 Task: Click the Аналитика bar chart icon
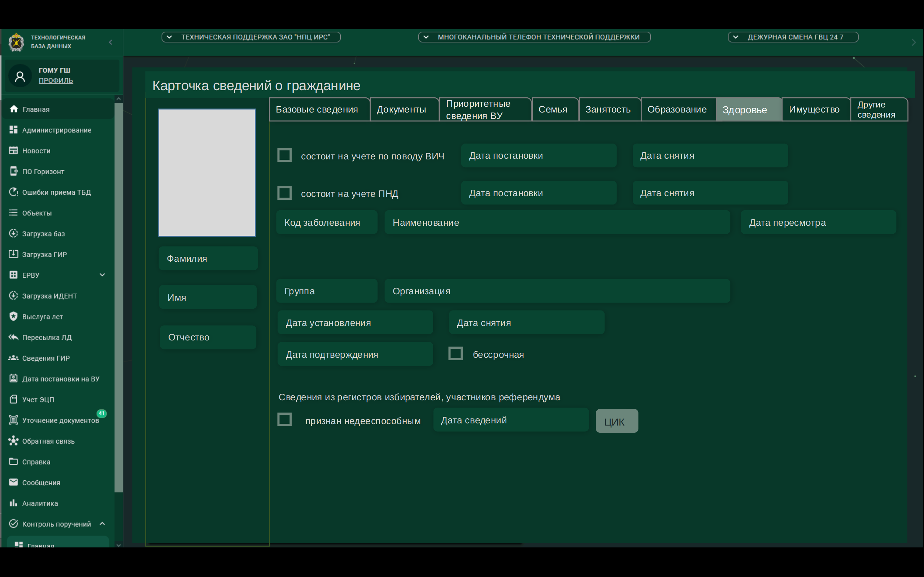(x=14, y=503)
